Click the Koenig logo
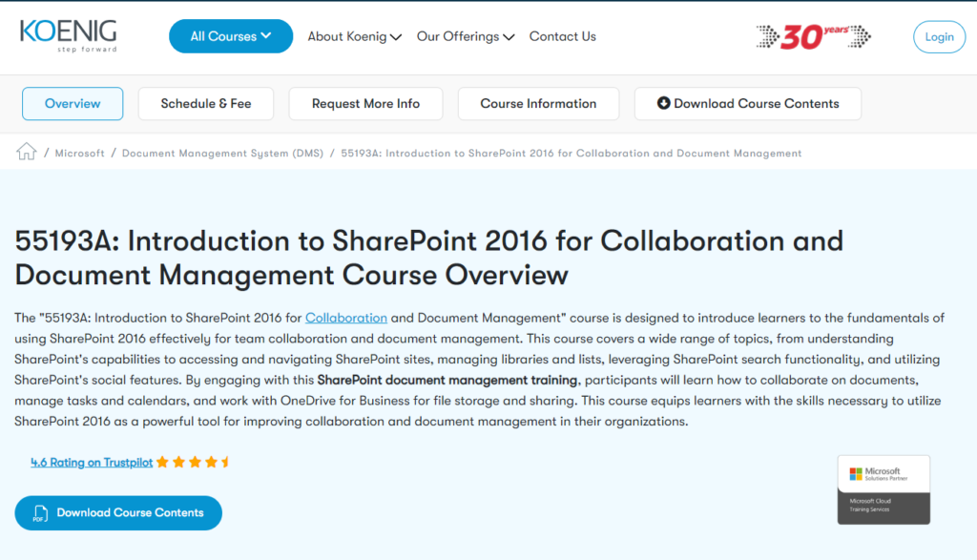Image resolution: width=977 pixels, height=560 pixels. pyautogui.click(x=69, y=36)
